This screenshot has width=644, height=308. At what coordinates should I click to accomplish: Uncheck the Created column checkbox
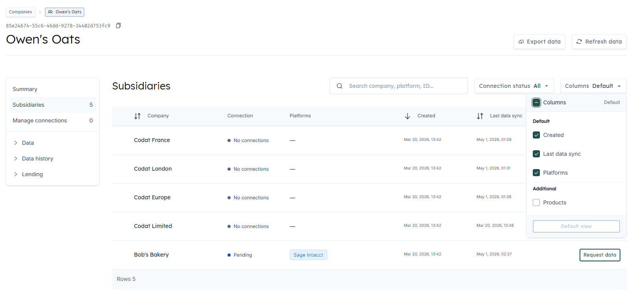536,135
